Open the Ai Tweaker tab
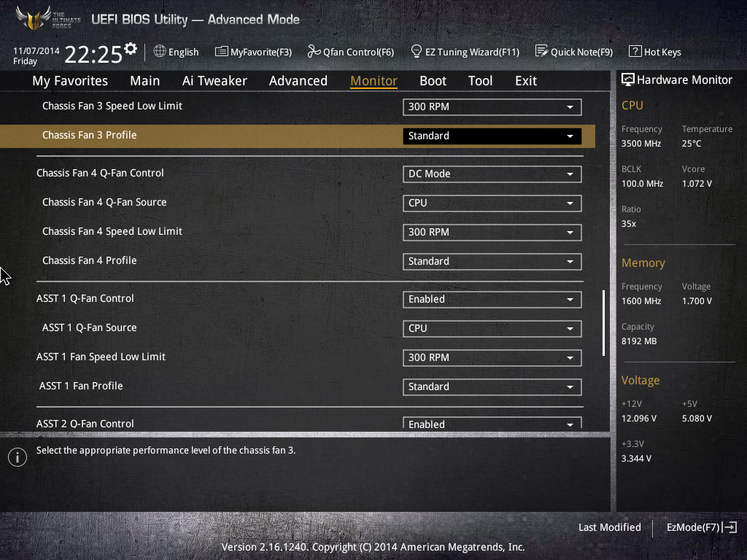The image size is (747, 560). (x=214, y=81)
